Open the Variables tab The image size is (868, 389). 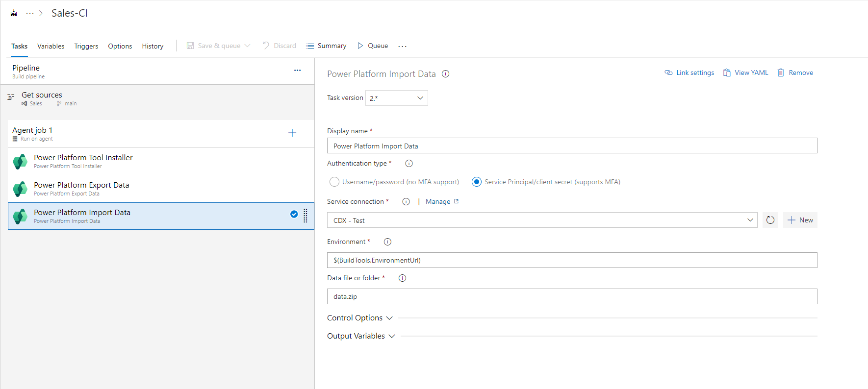[51, 46]
